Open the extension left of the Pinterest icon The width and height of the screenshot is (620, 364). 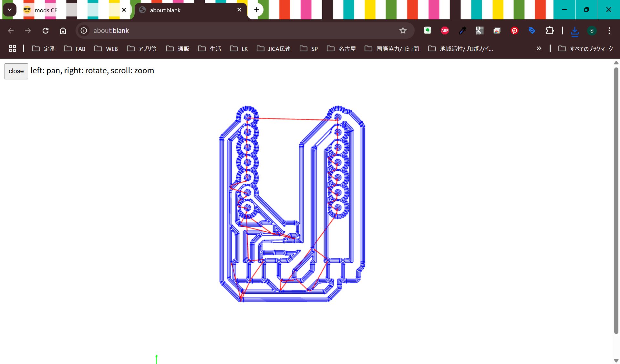pyautogui.click(x=497, y=31)
